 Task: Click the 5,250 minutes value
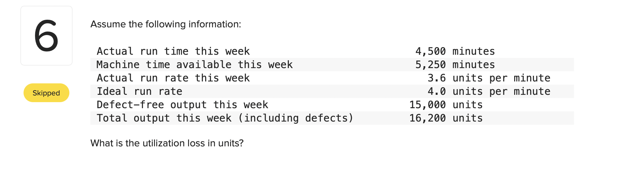(x=455, y=65)
